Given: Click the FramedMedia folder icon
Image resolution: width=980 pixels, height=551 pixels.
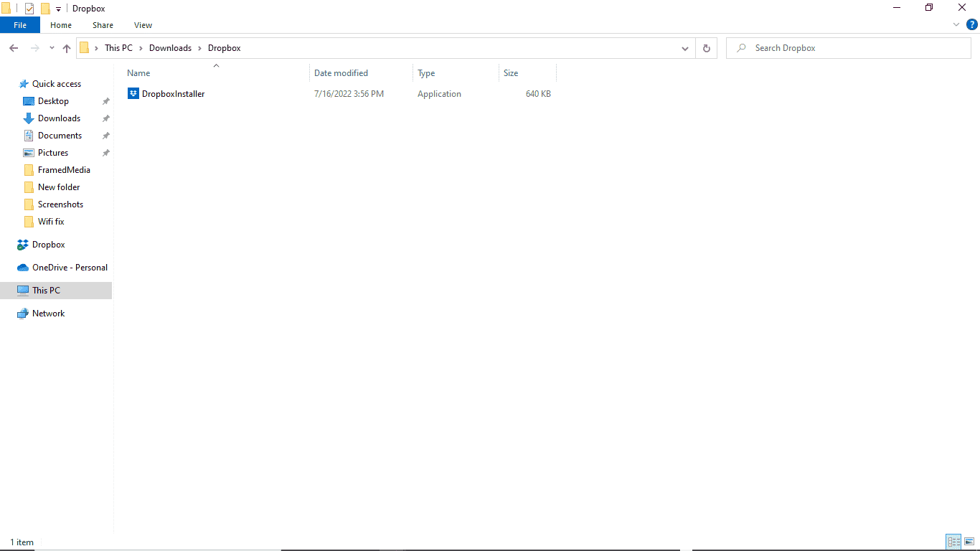Looking at the screenshot, I should point(29,170).
